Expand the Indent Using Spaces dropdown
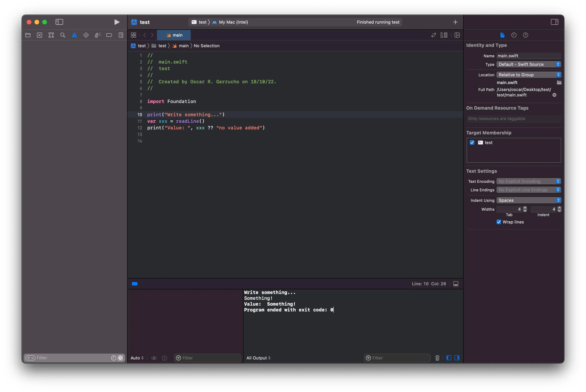Screen dimensions: 586x392 [528, 200]
